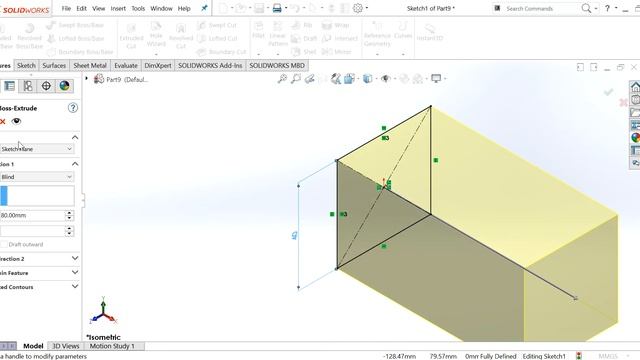The image size is (640, 360).
Task: Open the DimXpertManager crosshair tab icon
Action: [46, 86]
